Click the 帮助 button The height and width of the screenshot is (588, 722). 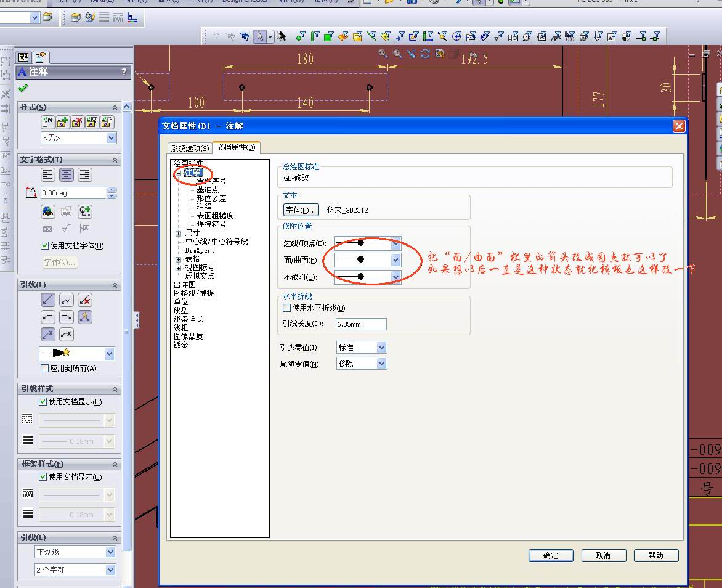tap(655, 556)
